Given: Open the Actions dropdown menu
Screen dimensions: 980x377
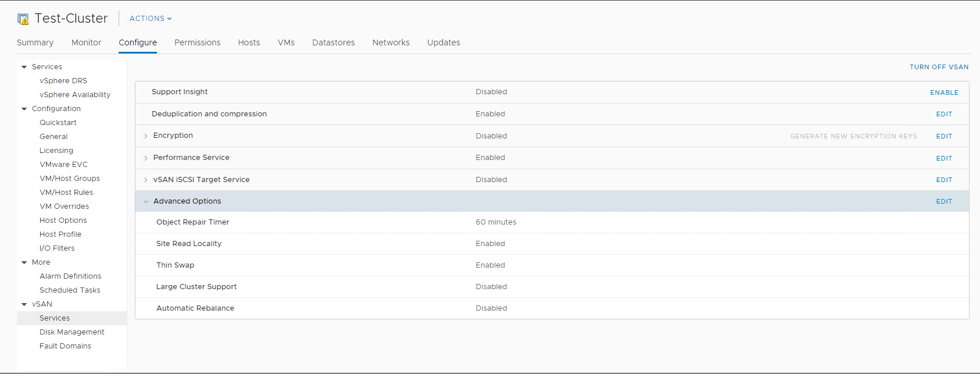Looking at the screenshot, I should [151, 19].
